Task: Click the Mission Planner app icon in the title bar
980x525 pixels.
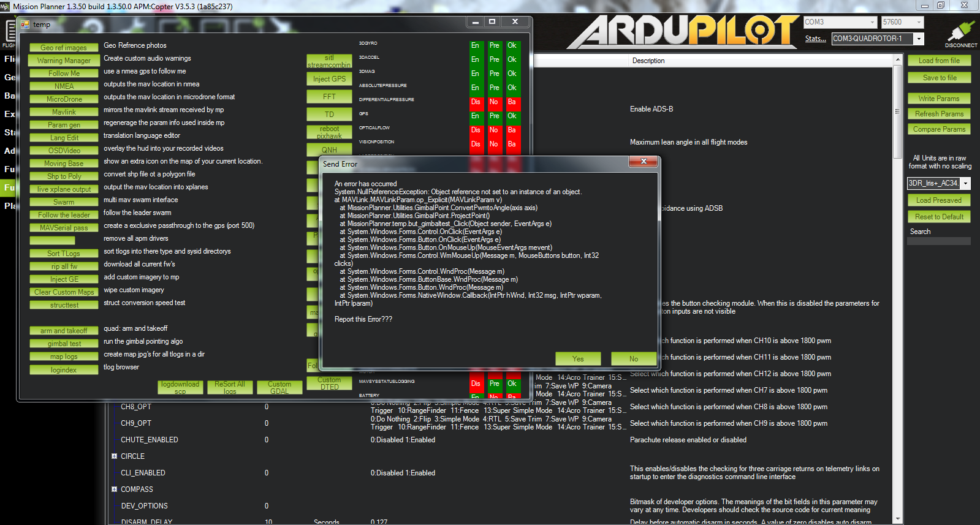Action: 5,6
